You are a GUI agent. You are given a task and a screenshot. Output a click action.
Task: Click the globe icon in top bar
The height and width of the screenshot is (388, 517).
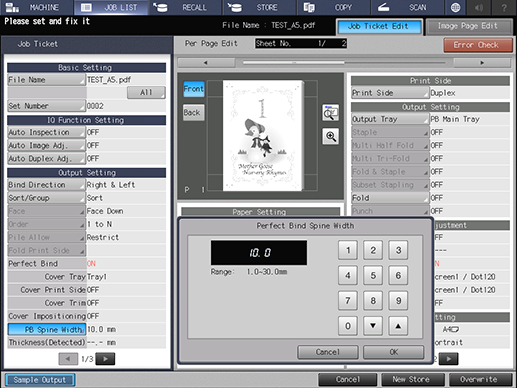455,7
